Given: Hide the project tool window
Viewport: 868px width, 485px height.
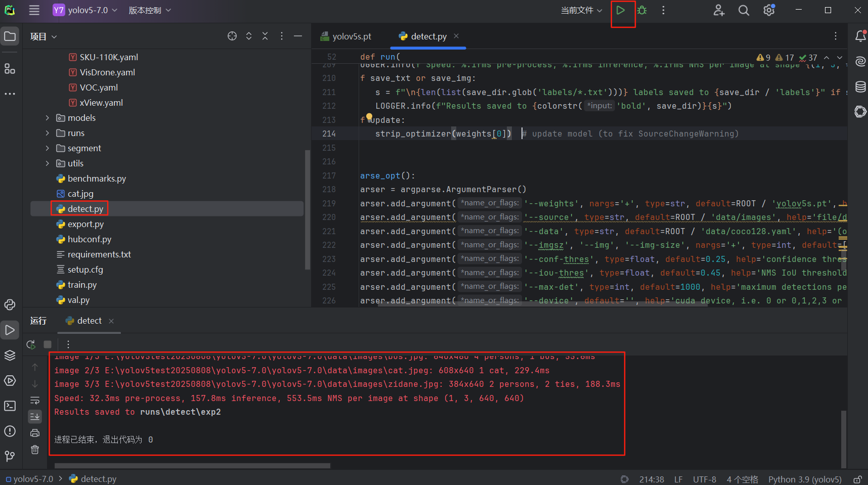Looking at the screenshot, I should 298,36.
